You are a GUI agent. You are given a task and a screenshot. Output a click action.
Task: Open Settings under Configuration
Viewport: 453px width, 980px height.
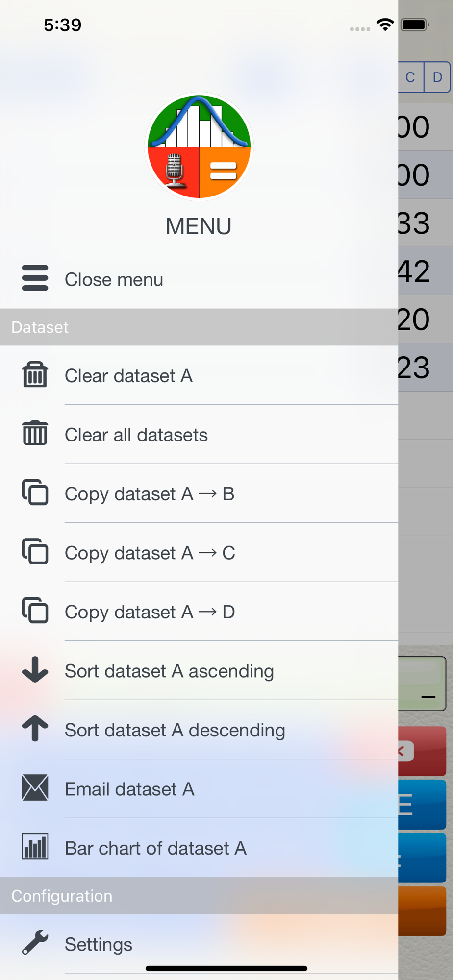(x=99, y=944)
